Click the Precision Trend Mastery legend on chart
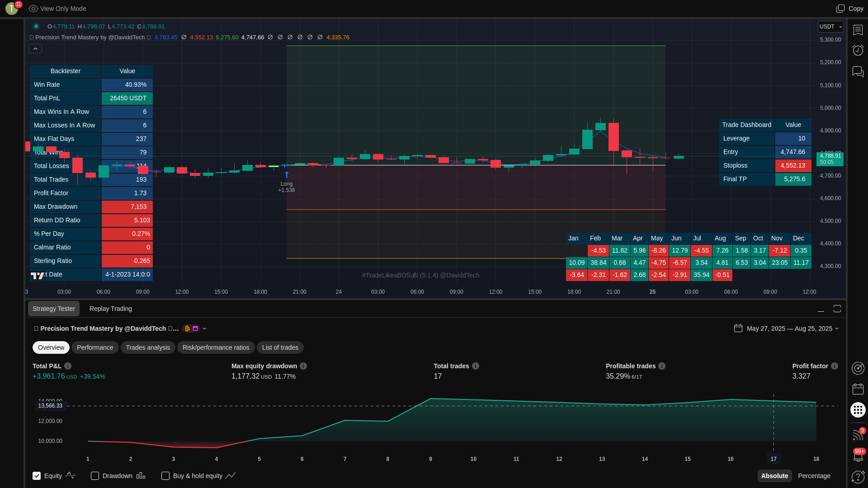Viewport: 868px width, 488px height. [x=90, y=38]
